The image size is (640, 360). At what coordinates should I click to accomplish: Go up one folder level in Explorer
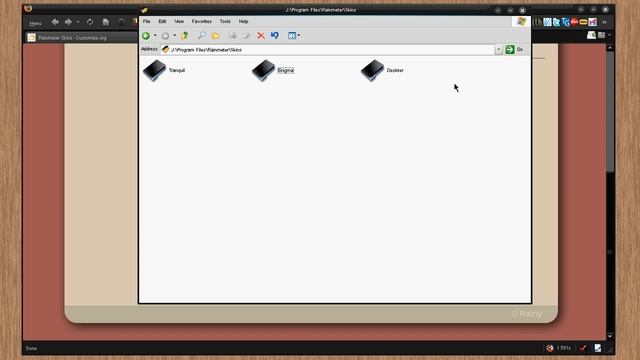coord(184,36)
